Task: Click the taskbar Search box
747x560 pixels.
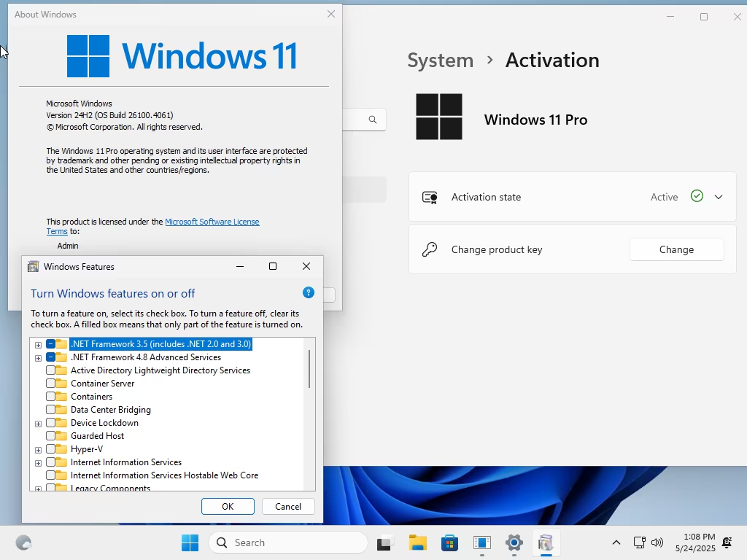Action: pos(288,542)
